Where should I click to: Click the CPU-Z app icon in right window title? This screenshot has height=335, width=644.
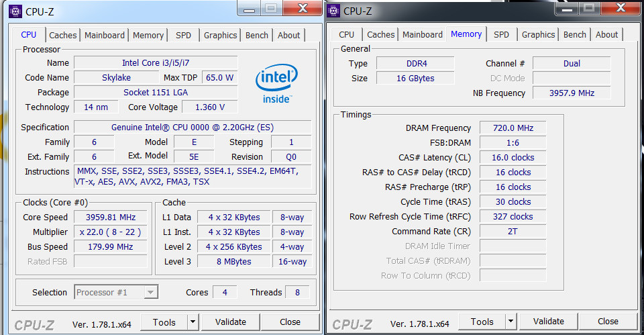click(333, 11)
